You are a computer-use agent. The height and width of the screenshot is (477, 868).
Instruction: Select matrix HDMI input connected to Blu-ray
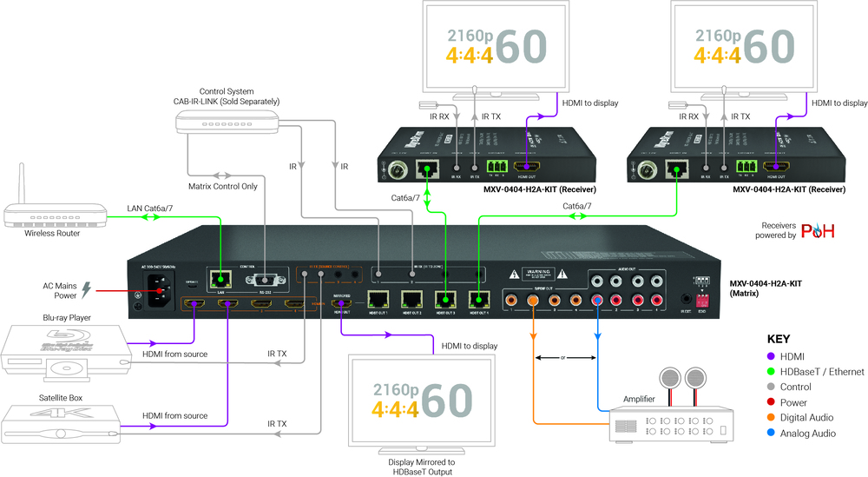click(194, 303)
